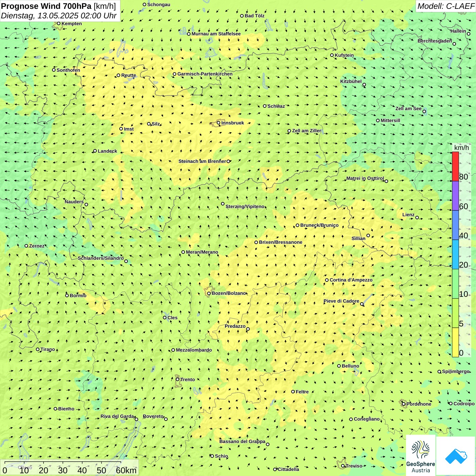Select the Meran/Merano label
The image size is (476, 476).
[x=202, y=252]
